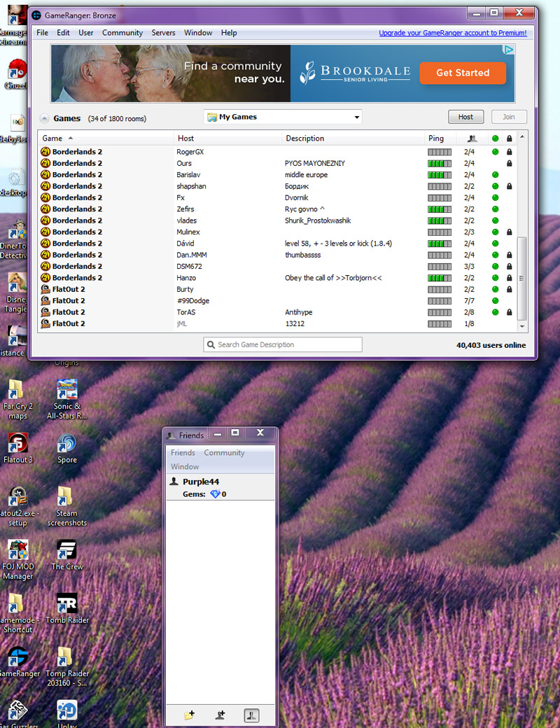Open the User menu

click(x=86, y=32)
